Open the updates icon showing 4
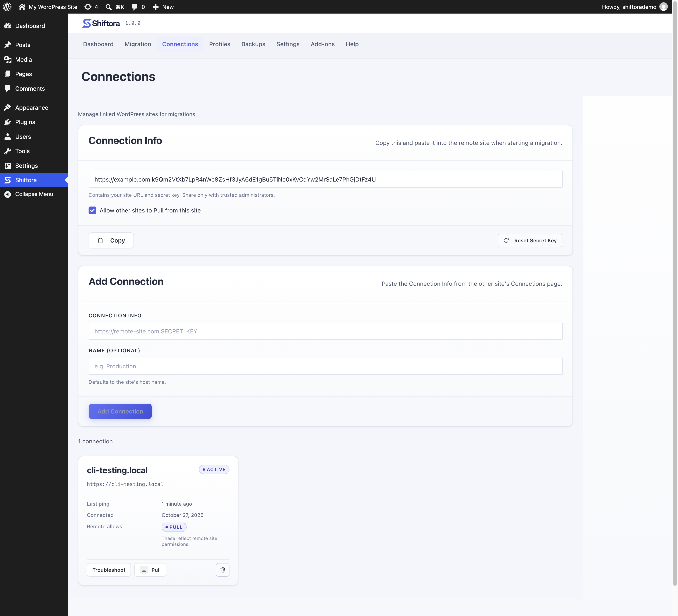This screenshot has height=616, width=678. point(91,7)
